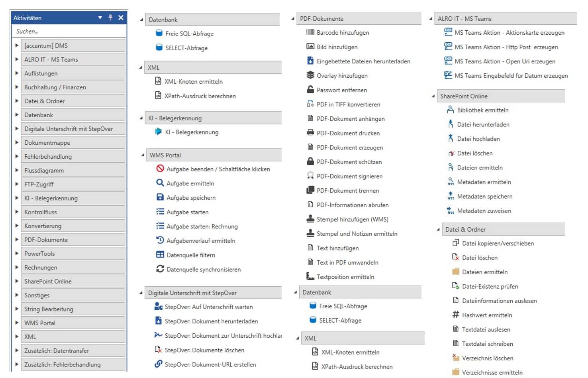This screenshot has height=378, width=588.
Task: Click the Datenquelle filtern table icon
Action: click(160, 255)
